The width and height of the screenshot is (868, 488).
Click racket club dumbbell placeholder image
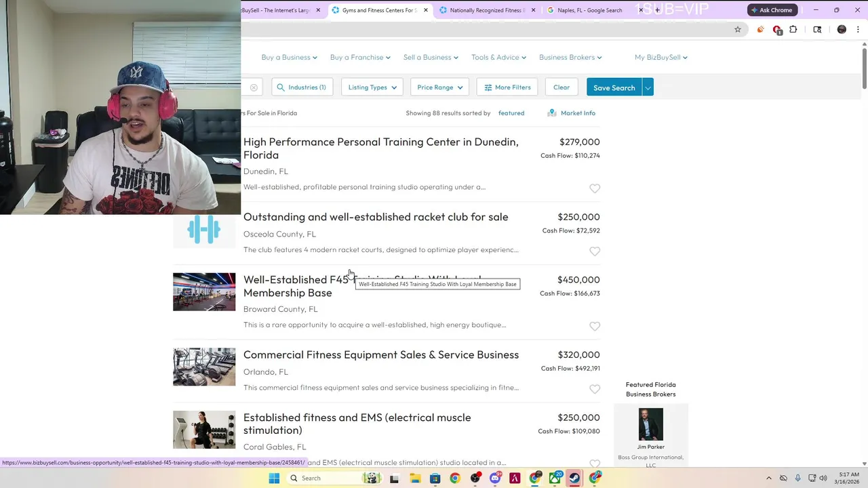click(204, 229)
